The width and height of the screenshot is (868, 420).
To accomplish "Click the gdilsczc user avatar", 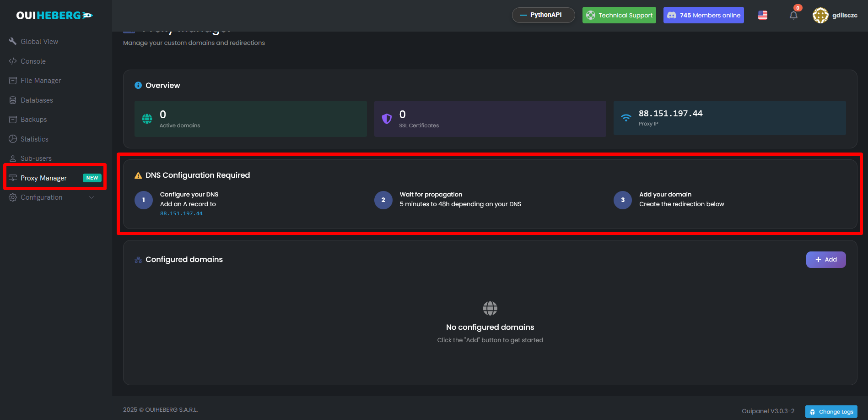I will tap(820, 15).
